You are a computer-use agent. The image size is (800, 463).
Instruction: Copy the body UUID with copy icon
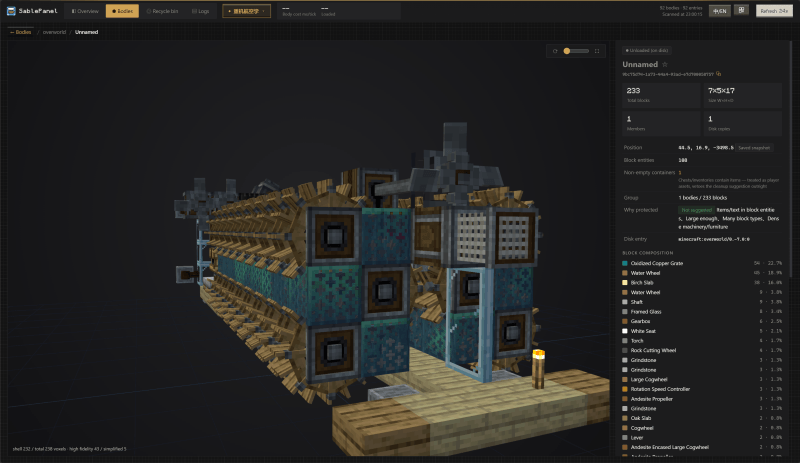[x=718, y=74]
